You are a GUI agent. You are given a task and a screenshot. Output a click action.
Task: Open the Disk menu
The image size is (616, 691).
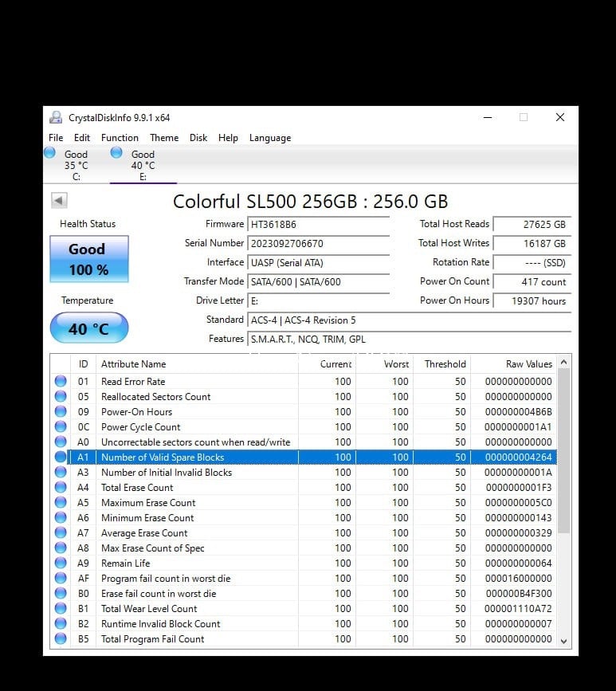[198, 138]
